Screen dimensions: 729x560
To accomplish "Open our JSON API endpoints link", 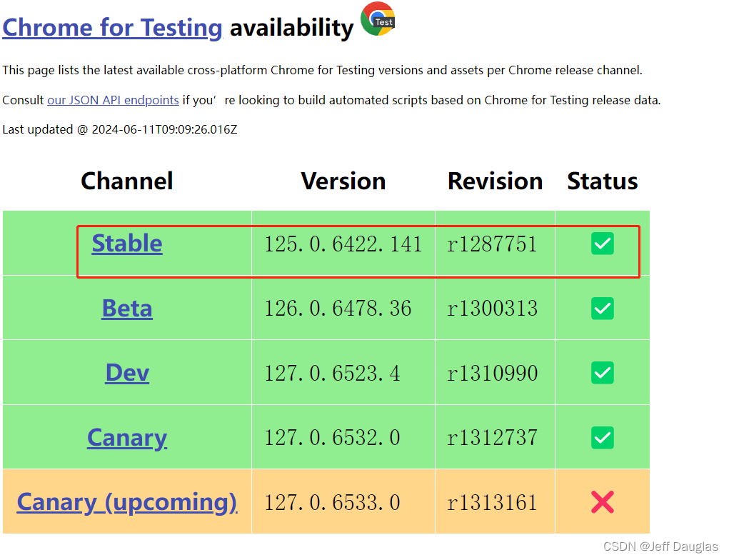I will pyautogui.click(x=113, y=100).
